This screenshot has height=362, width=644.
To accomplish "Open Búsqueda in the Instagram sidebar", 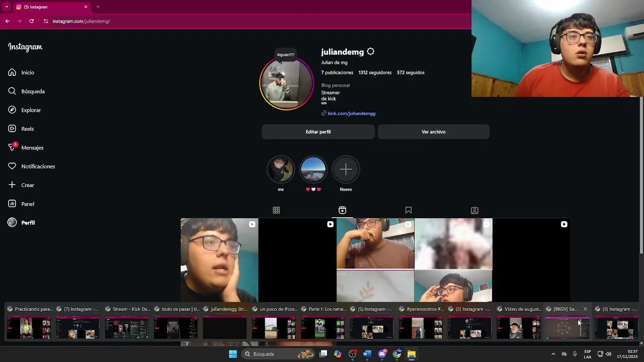I will point(26,91).
